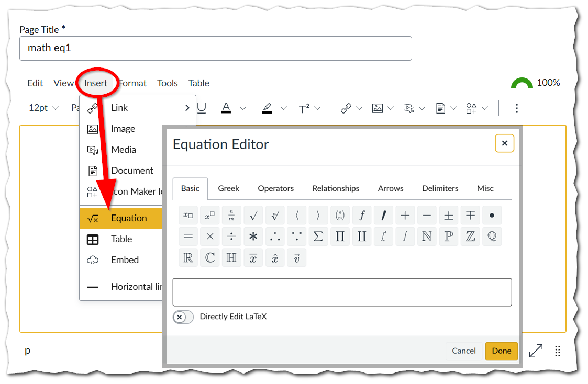The height and width of the screenshot is (384, 588).
Task: Choose Equation from Insert menu
Action: (121, 218)
